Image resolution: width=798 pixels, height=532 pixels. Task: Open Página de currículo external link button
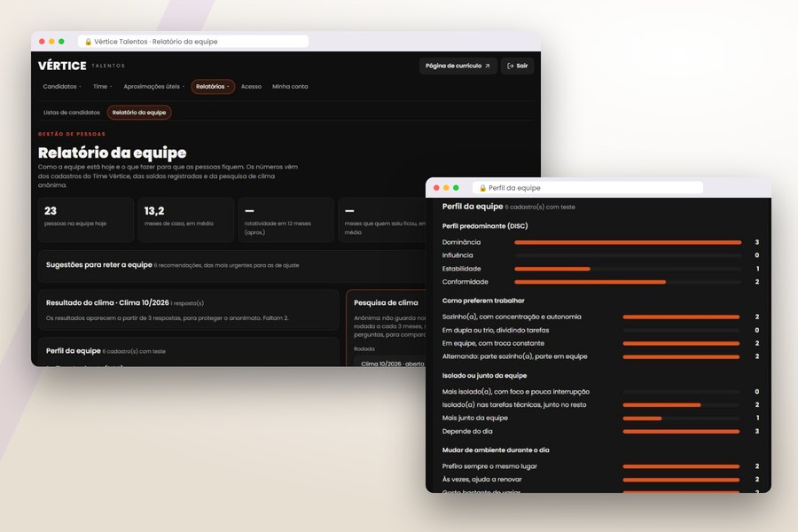pos(458,66)
